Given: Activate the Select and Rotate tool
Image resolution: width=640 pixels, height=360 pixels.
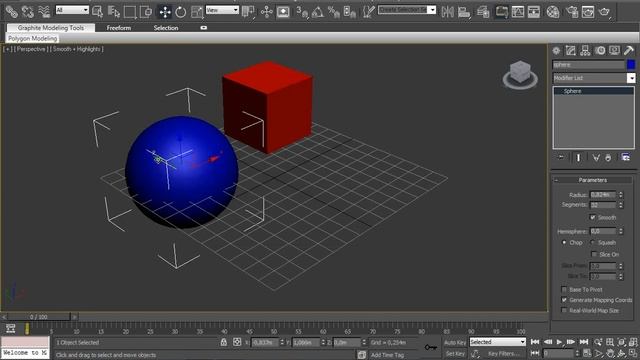Looking at the screenshot, I should click(x=180, y=12).
